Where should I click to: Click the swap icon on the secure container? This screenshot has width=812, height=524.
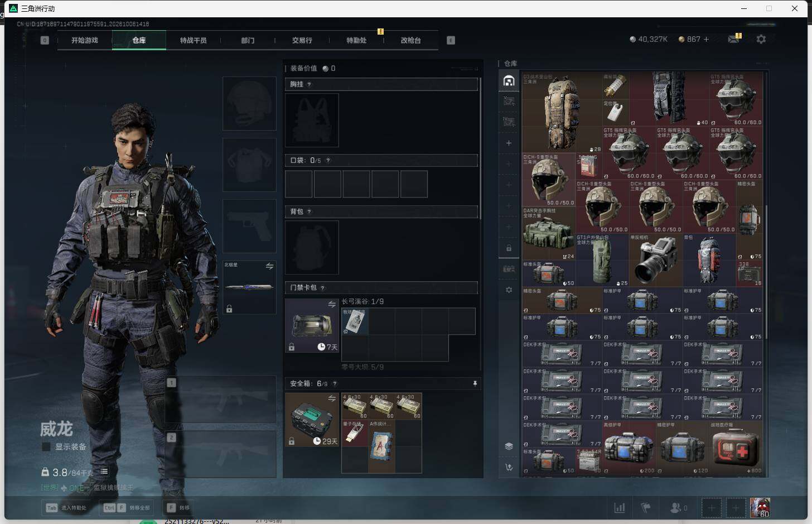pyautogui.click(x=332, y=398)
